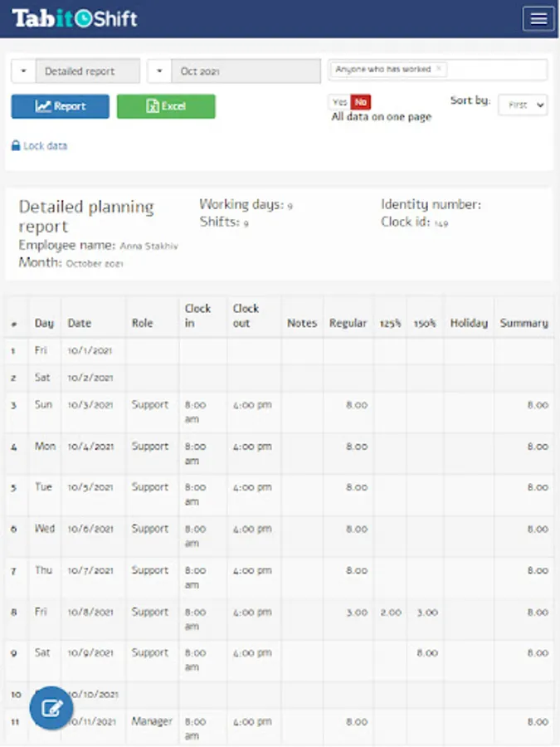This screenshot has width=560, height=747.
Task: Click clock in time for 10/5/2021
Action: (195, 494)
